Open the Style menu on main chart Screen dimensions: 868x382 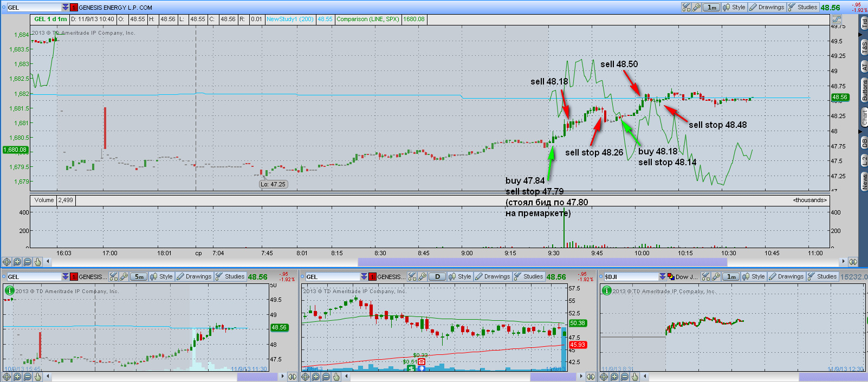[734, 7]
